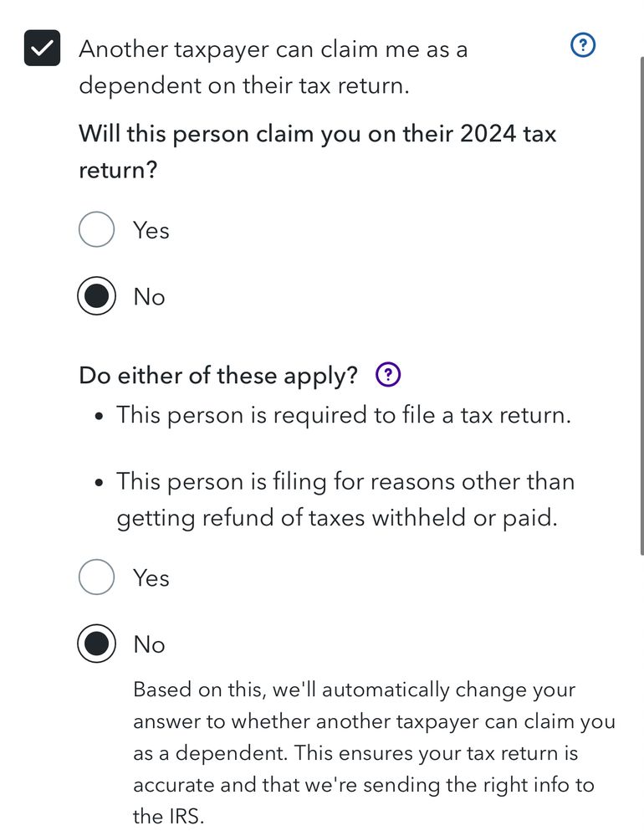The image size is (644, 836).
Task: Uncheck the dependent taxpayer checkbox
Action: 42,49
